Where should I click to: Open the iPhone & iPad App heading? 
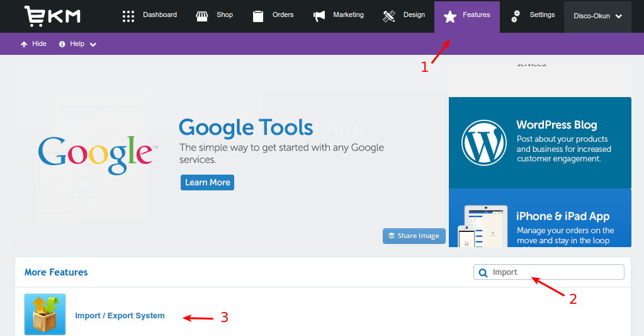pyautogui.click(x=563, y=216)
